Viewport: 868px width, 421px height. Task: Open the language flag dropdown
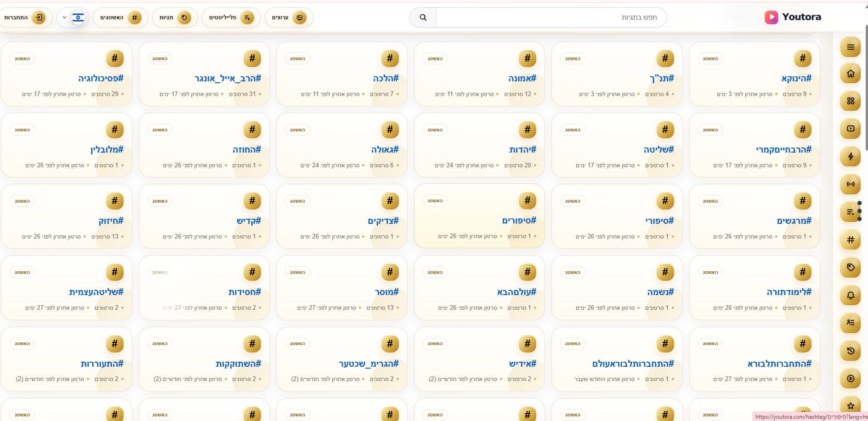[73, 17]
